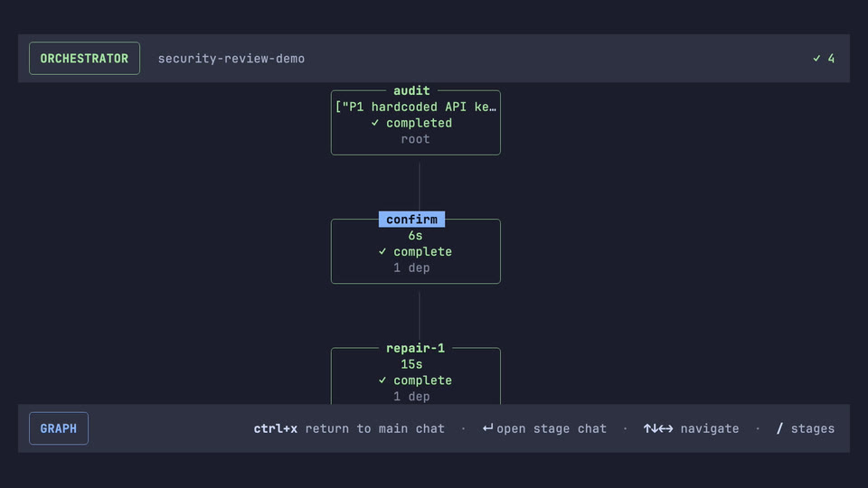The image size is (868, 488).
Task: Click the audit output text "P1 hardcoded API ke…"
Action: 415,107
